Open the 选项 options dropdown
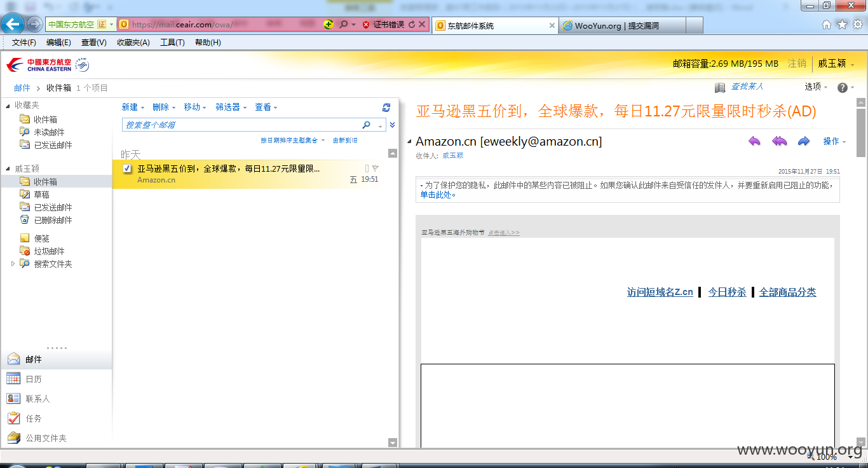The height and width of the screenshot is (468, 868). tap(816, 87)
